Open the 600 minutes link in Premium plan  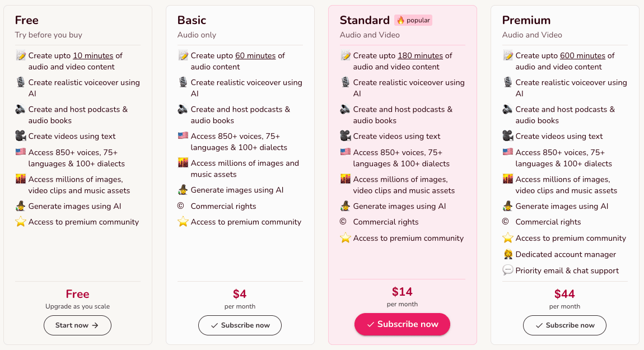(583, 55)
